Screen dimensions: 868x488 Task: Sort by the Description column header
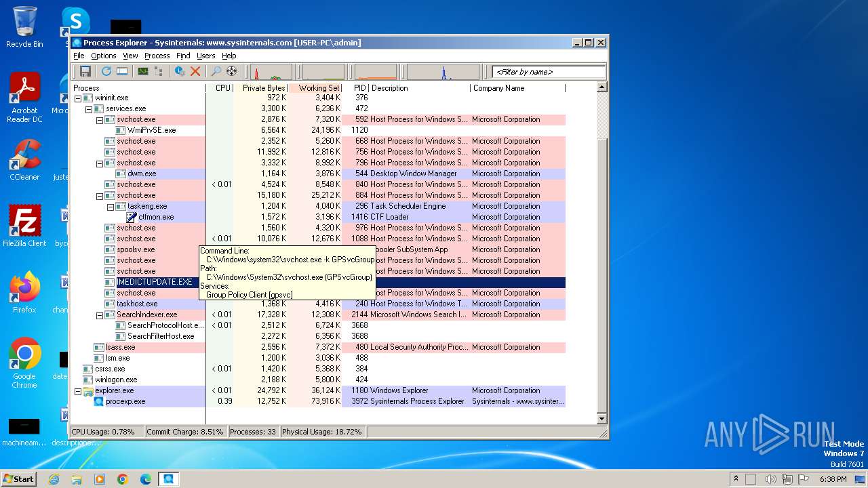[x=420, y=88]
